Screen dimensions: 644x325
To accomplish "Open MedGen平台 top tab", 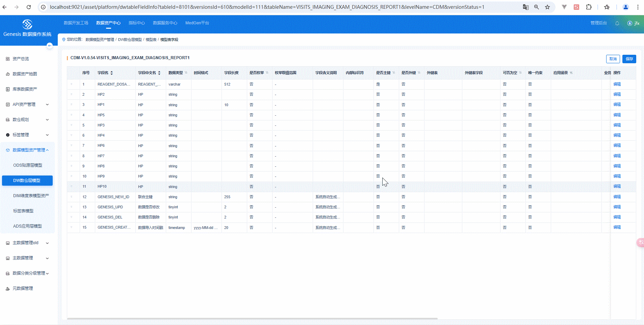I will (197, 23).
